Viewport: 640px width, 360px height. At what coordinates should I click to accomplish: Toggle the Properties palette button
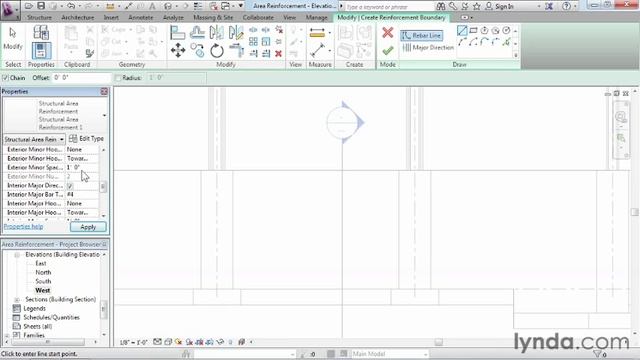click(41, 51)
